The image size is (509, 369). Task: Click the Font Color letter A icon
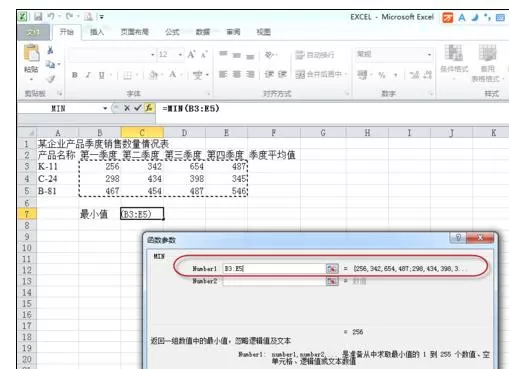173,75
